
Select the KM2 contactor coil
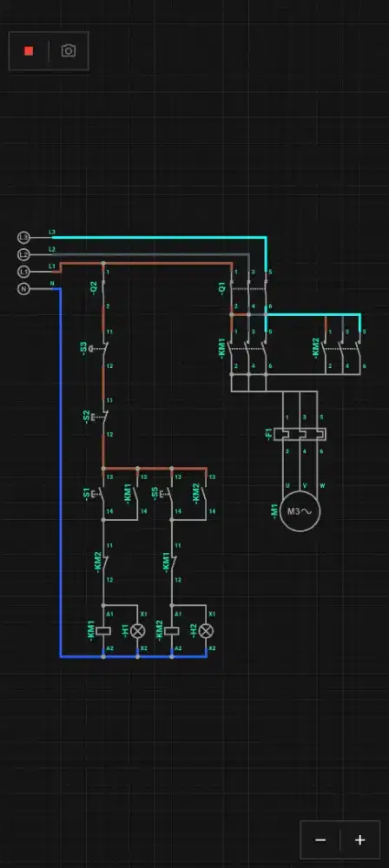(172, 630)
